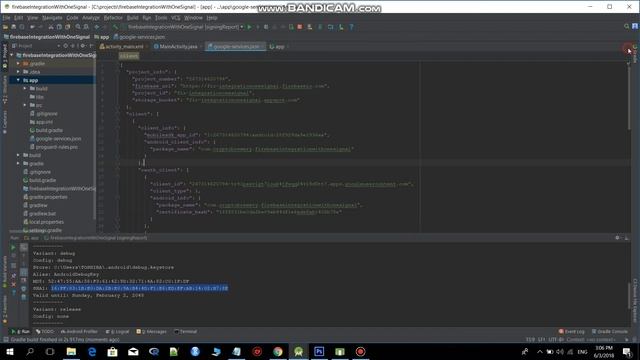640x360 pixels.
Task: Click the Cut scissors icon in main toolbar
Action: click(x=51, y=27)
